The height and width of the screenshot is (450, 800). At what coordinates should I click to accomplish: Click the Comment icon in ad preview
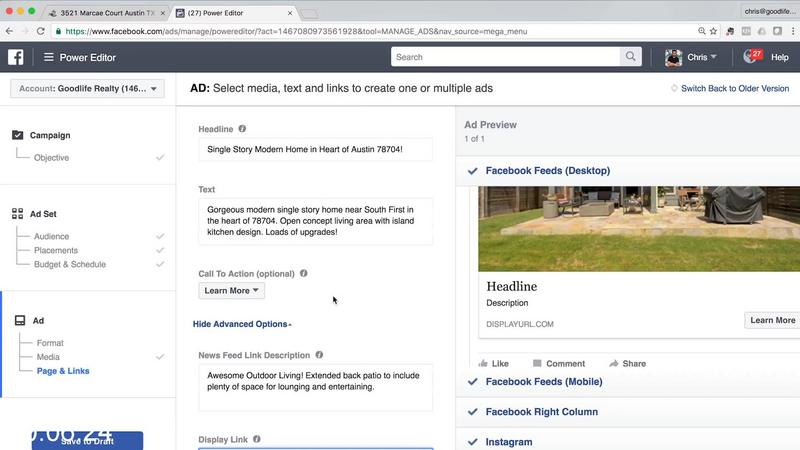[x=537, y=363]
